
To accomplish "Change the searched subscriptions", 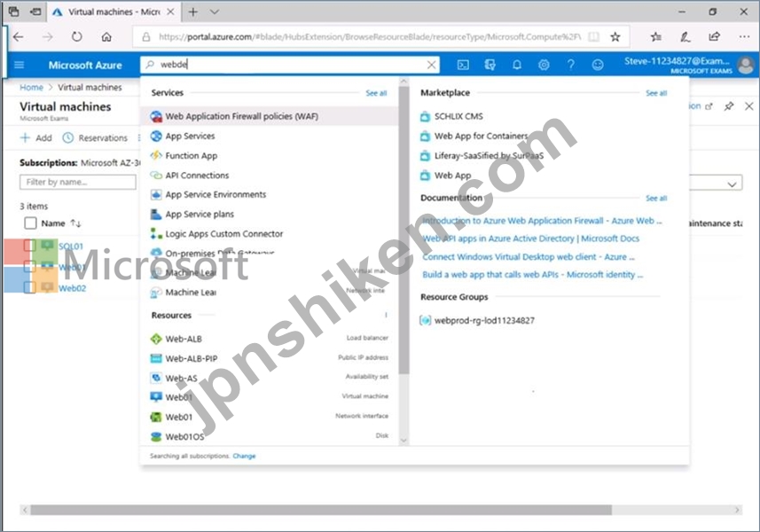I will [x=244, y=456].
